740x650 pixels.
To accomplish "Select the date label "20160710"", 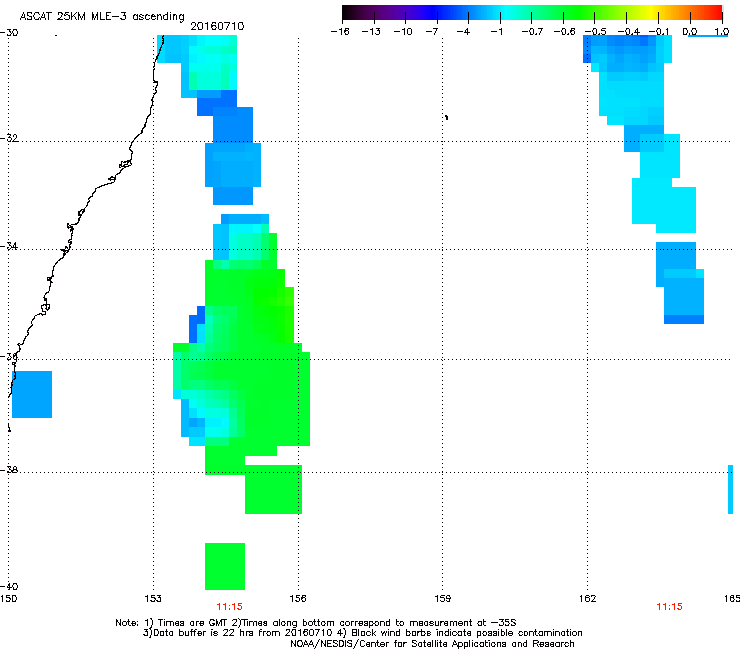I will click(x=217, y=26).
